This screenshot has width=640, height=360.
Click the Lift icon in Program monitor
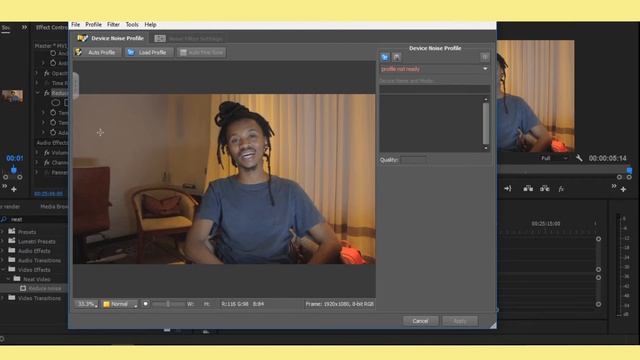[528, 189]
